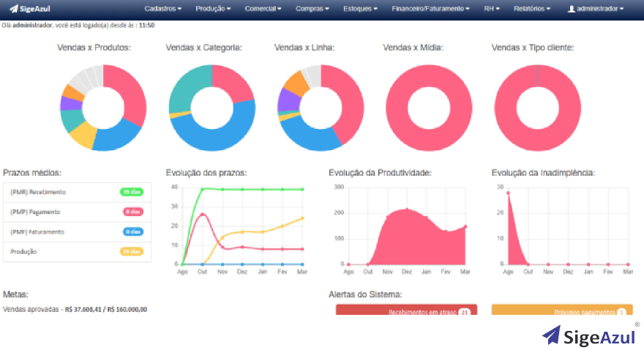The width and height of the screenshot is (644, 350).
Task: Click the yellow Produção days badge
Action: (132, 251)
